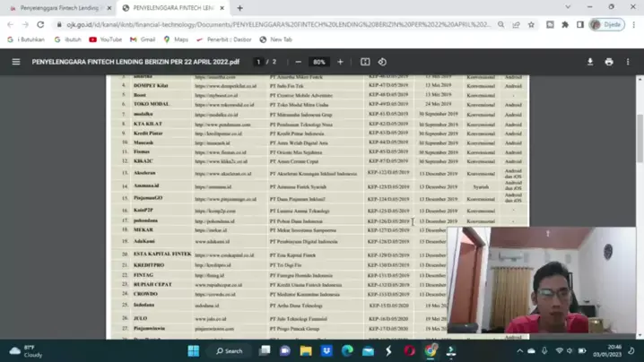
Task: Open more actions menu in PDF toolbar
Action: click(x=628, y=62)
